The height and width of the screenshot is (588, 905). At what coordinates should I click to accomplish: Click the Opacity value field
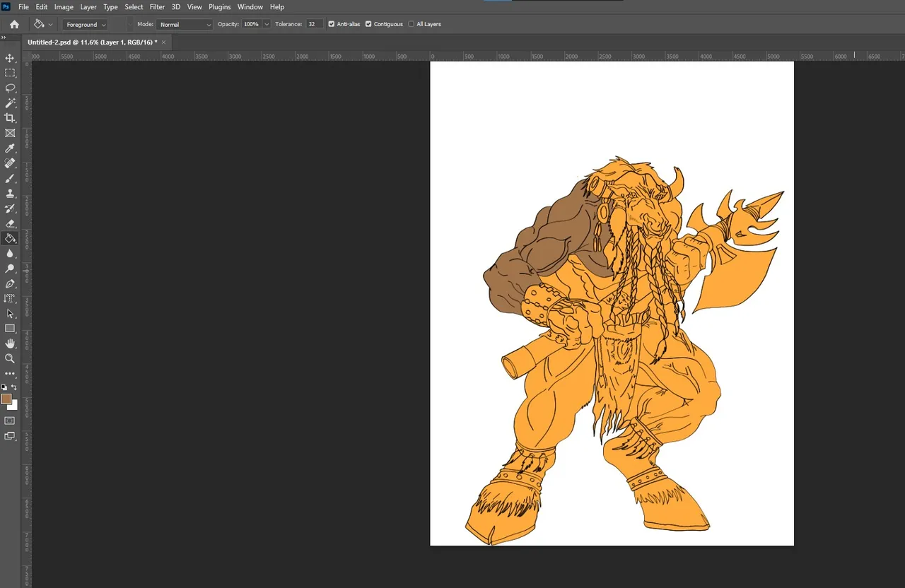pos(251,24)
